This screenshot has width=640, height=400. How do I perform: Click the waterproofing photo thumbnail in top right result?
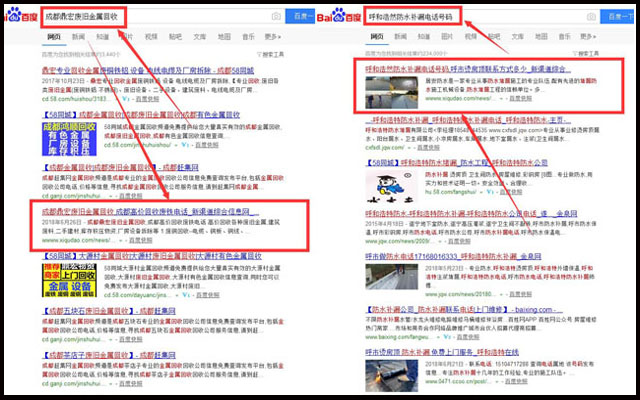pos(391,93)
